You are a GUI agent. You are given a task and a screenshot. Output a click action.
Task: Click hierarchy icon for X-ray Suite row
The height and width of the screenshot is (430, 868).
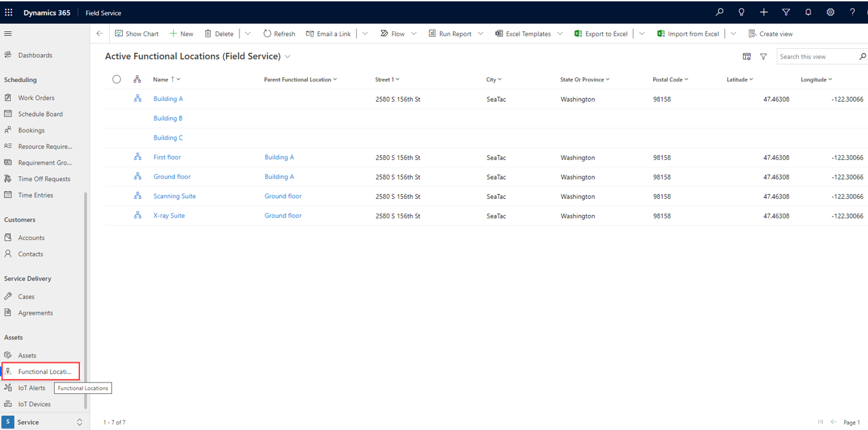tap(138, 215)
